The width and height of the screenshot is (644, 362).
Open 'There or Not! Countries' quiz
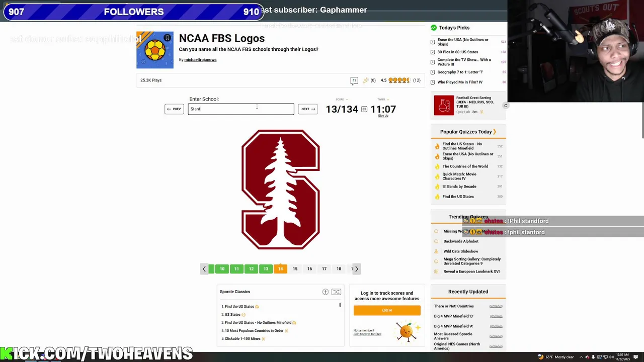coord(454,306)
